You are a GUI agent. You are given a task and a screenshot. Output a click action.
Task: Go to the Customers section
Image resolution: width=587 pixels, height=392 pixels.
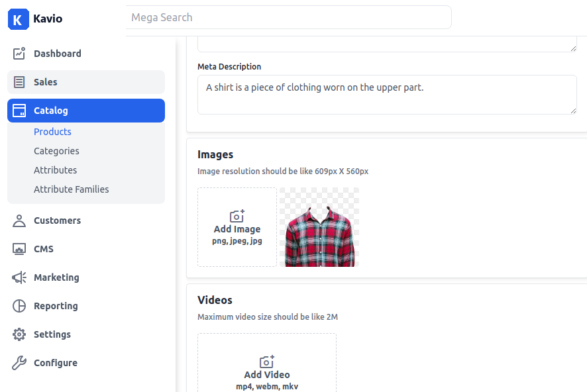pos(86,220)
